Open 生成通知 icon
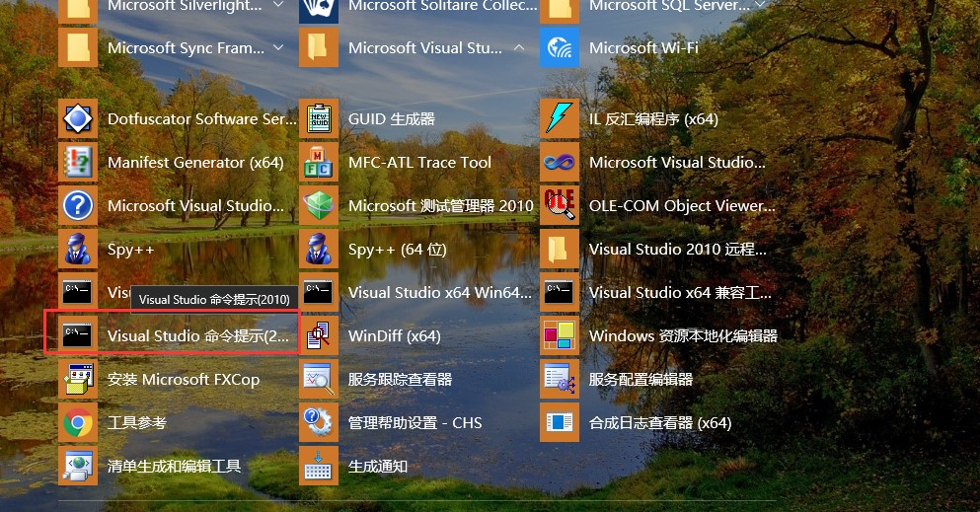980x512 pixels. (319, 466)
